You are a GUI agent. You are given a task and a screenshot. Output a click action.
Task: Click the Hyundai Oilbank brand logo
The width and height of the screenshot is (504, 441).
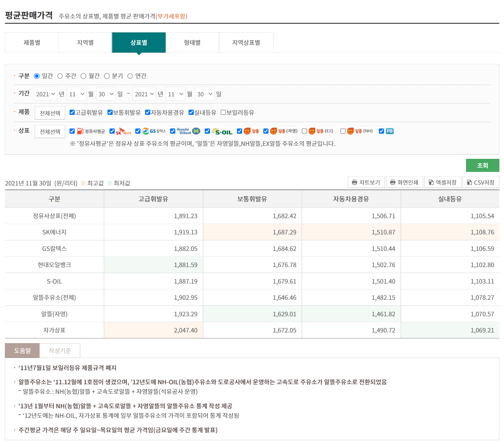188,131
